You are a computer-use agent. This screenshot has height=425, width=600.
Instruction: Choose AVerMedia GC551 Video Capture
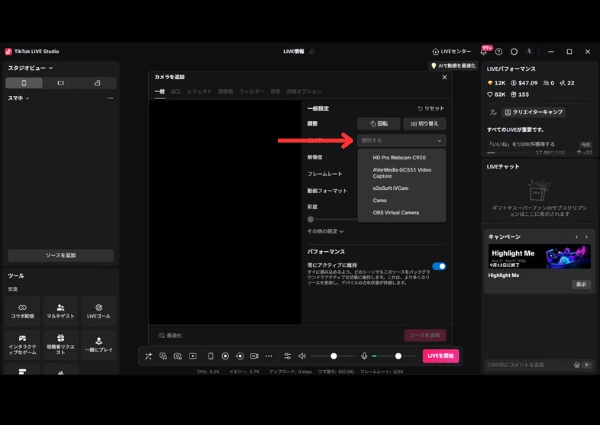point(401,173)
